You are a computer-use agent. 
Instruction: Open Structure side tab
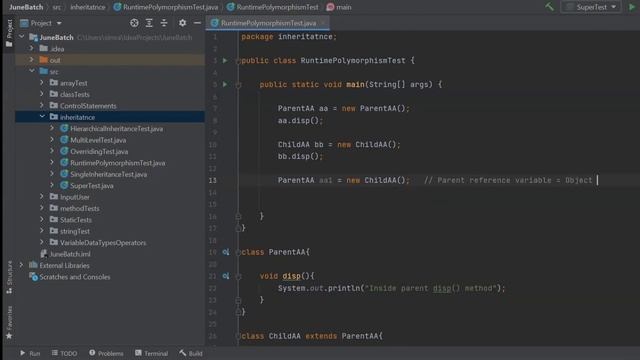click(9, 277)
